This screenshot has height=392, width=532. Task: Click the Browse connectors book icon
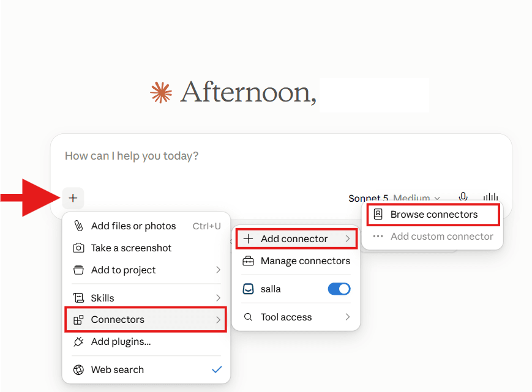(378, 214)
